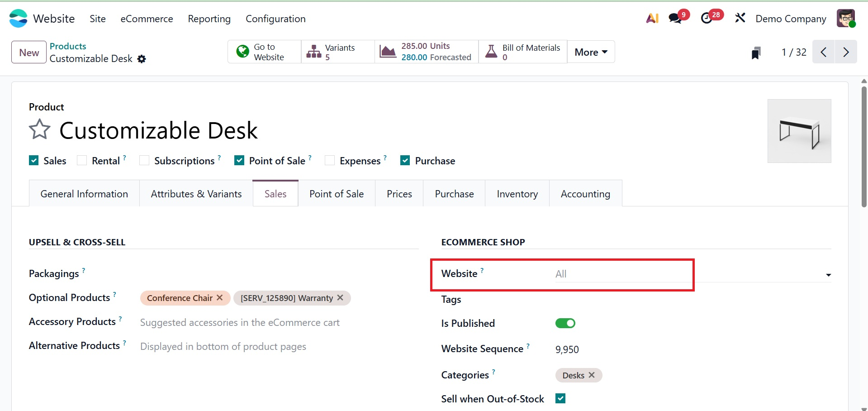Open the conversations messages icon

pyautogui.click(x=675, y=19)
